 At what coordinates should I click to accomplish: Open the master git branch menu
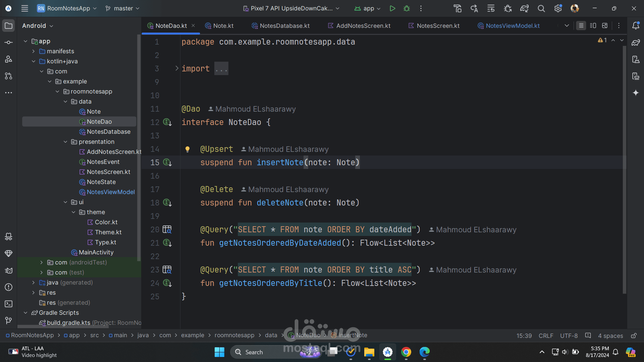[122, 8]
